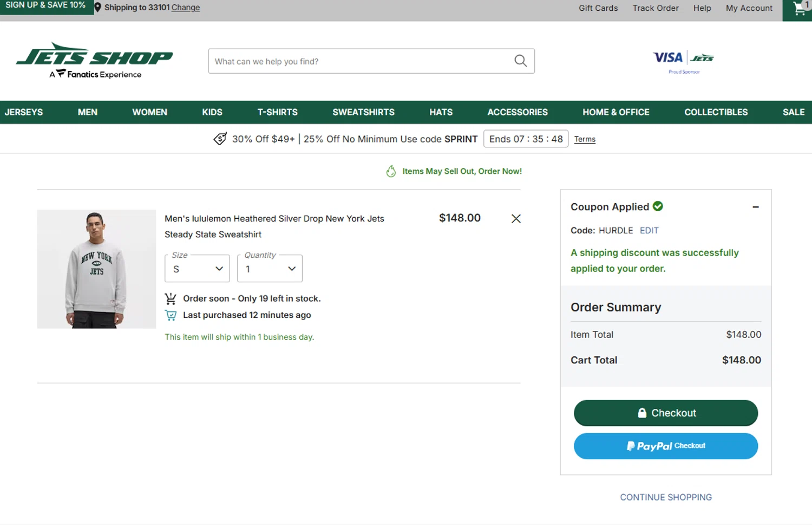
Task: Click the green Checkout button
Action: tap(666, 413)
